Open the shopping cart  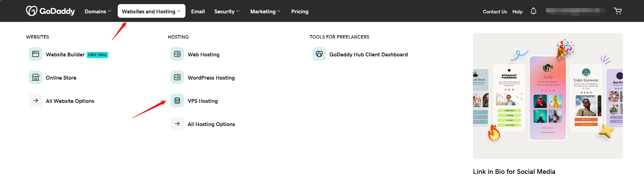coord(618,11)
